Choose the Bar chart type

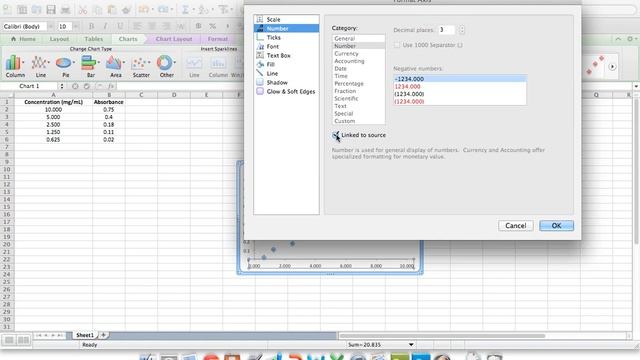[91, 66]
